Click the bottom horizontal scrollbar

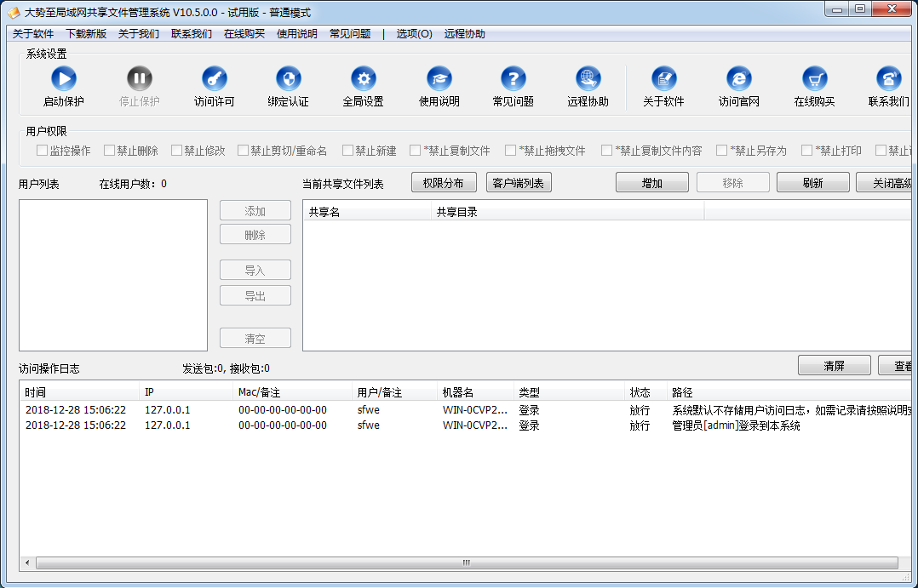pos(467,562)
